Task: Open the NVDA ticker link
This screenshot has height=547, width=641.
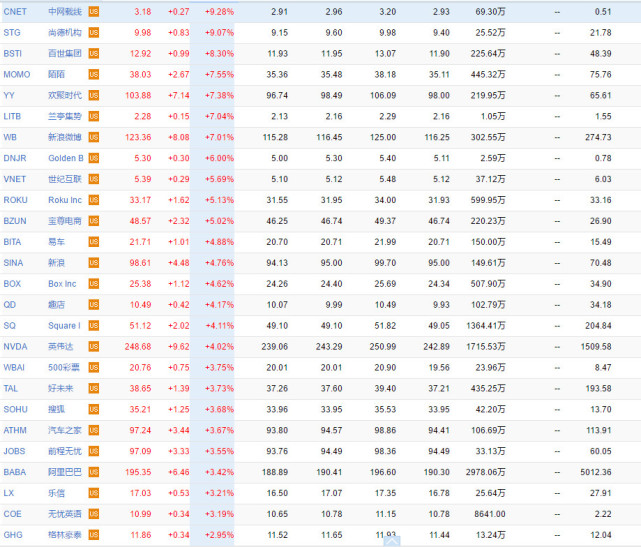Action: click(16, 347)
